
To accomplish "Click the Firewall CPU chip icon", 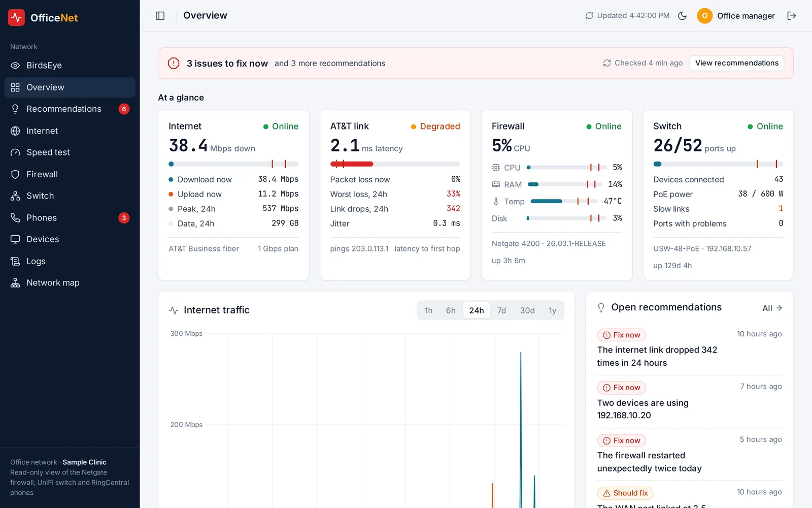I will [496, 168].
